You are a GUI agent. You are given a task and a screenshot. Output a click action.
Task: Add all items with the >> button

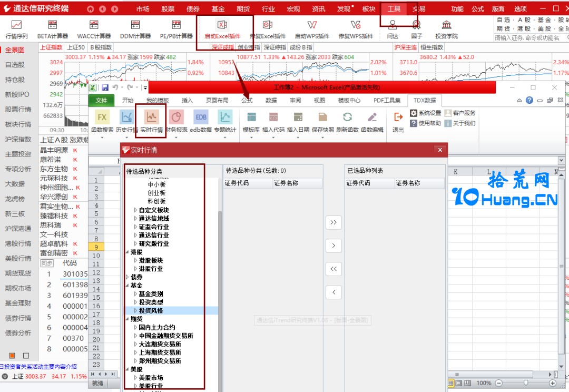pyautogui.click(x=333, y=222)
